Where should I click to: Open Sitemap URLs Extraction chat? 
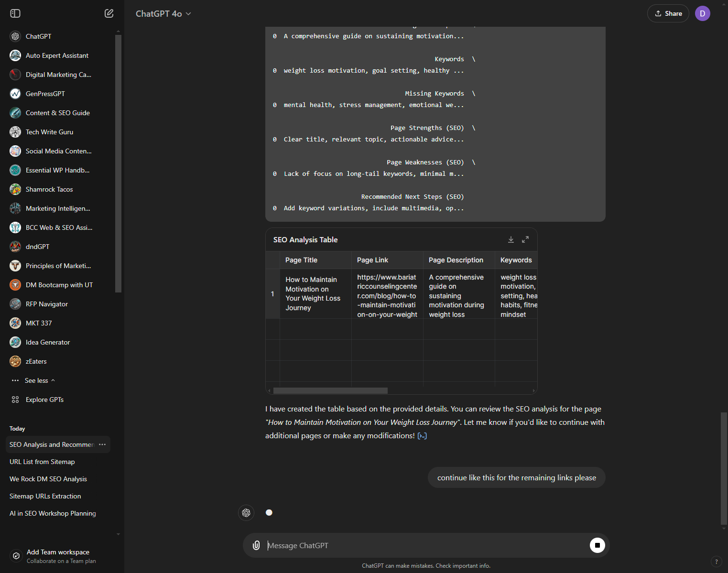point(58,496)
